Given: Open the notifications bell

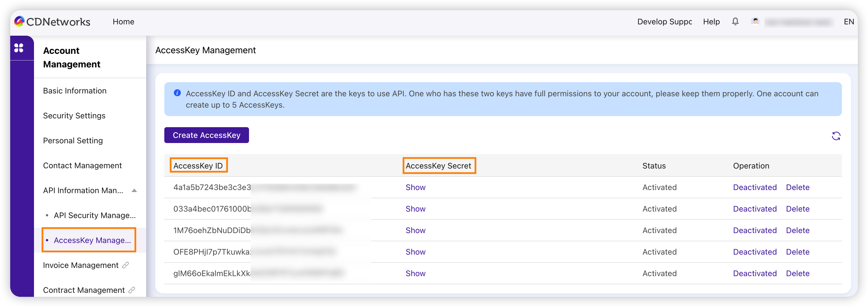Looking at the screenshot, I should [x=735, y=22].
